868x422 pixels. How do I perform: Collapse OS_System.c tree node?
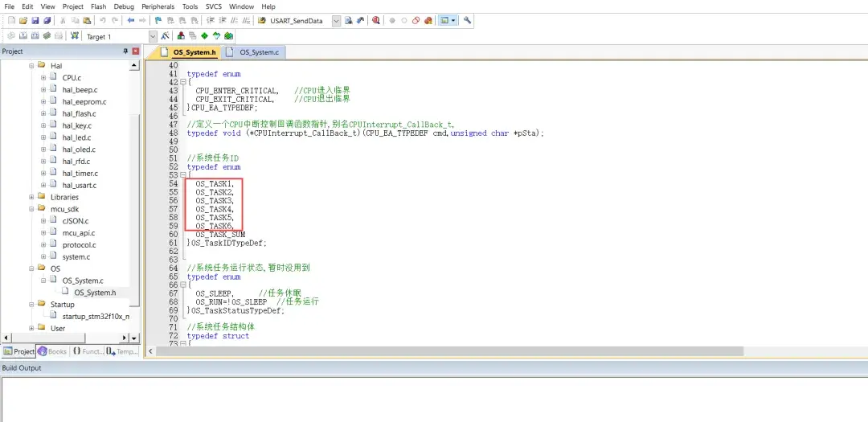click(43, 281)
